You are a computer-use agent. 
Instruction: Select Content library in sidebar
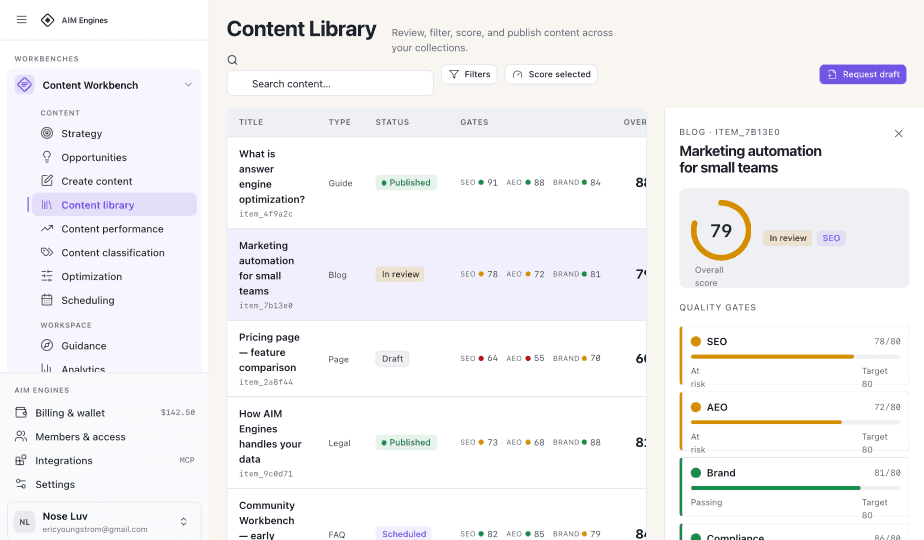coord(114,205)
